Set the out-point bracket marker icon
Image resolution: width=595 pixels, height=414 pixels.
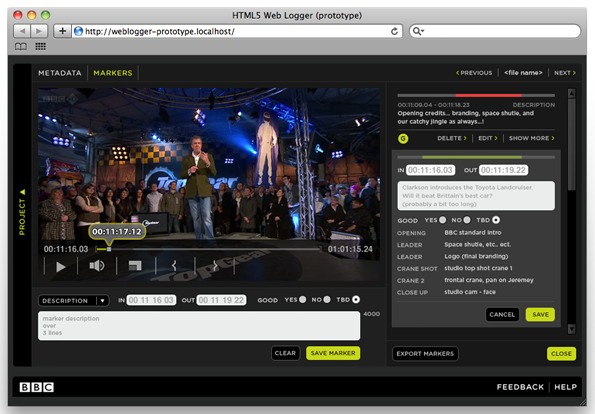pos(215,266)
